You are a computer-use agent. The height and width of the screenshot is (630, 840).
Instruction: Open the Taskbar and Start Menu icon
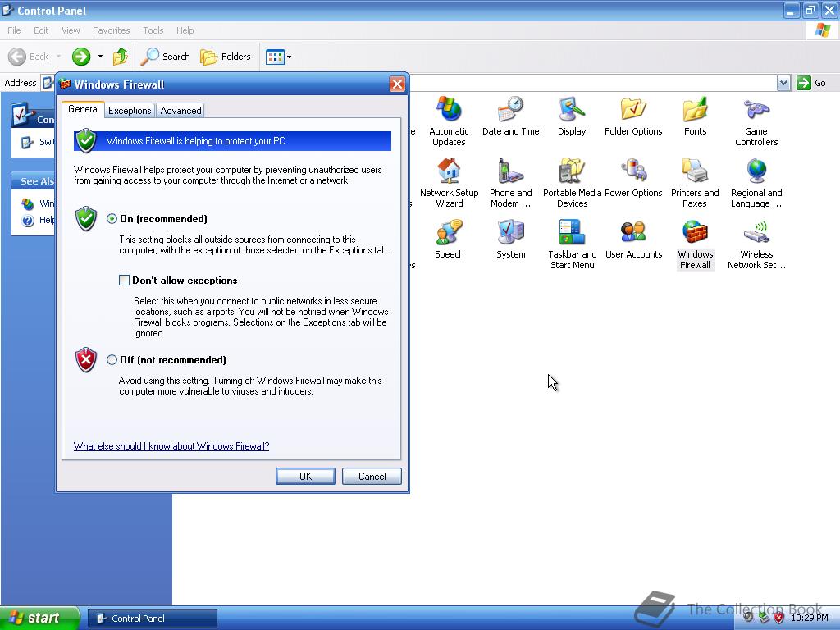click(x=572, y=244)
